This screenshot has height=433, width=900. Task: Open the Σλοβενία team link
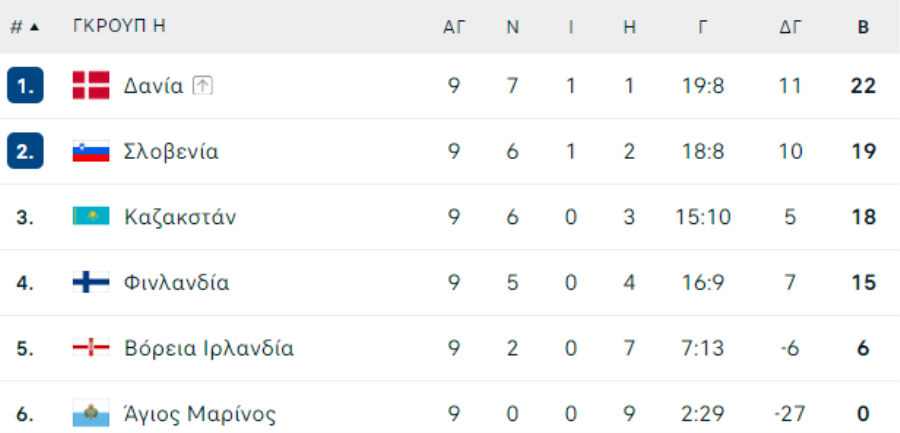pos(171,152)
